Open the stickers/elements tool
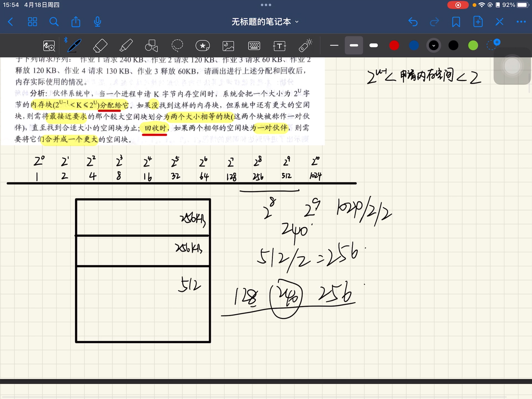The image size is (532, 399). tap(203, 46)
